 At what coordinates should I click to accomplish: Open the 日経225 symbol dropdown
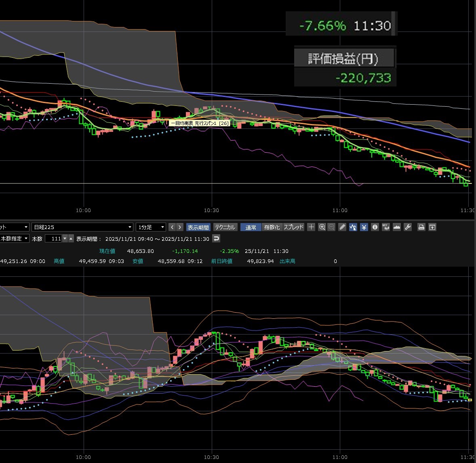click(x=82, y=227)
